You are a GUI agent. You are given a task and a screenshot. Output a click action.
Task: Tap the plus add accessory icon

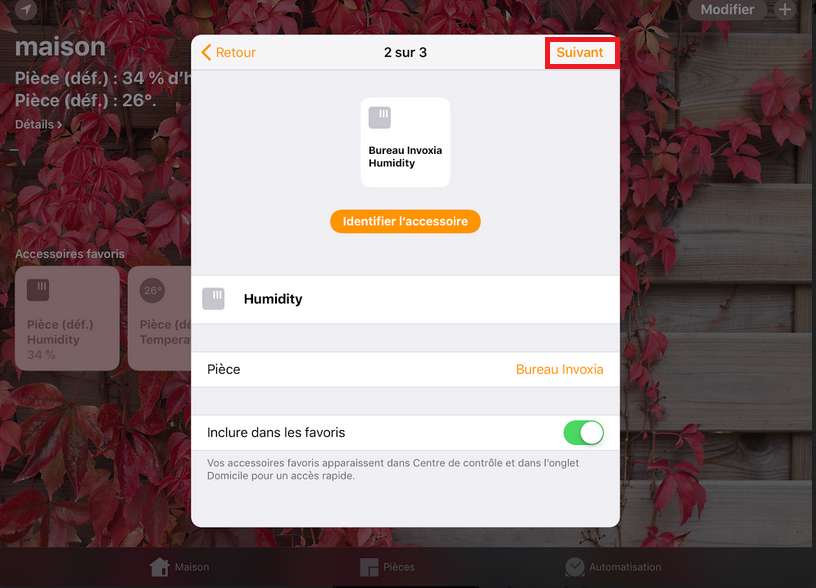pyautogui.click(x=785, y=9)
